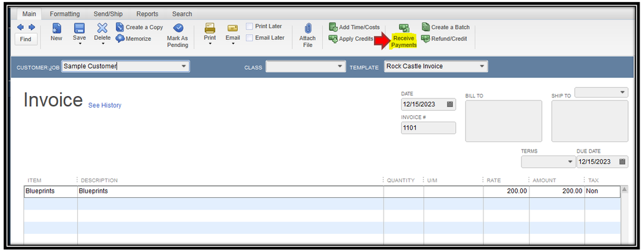
Task: Click the ITEM column header
Action: point(35,180)
